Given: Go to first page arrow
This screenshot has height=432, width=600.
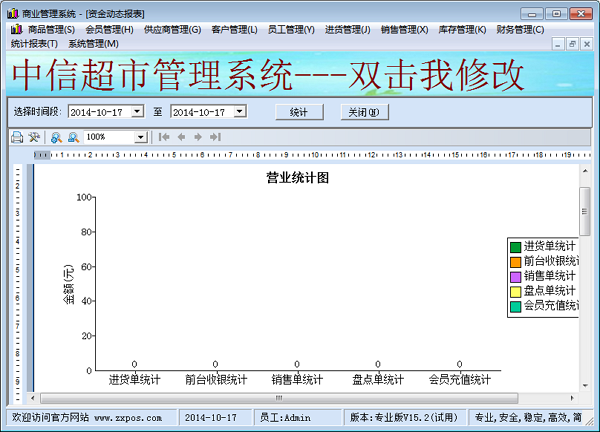Looking at the screenshot, I should (164, 137).
